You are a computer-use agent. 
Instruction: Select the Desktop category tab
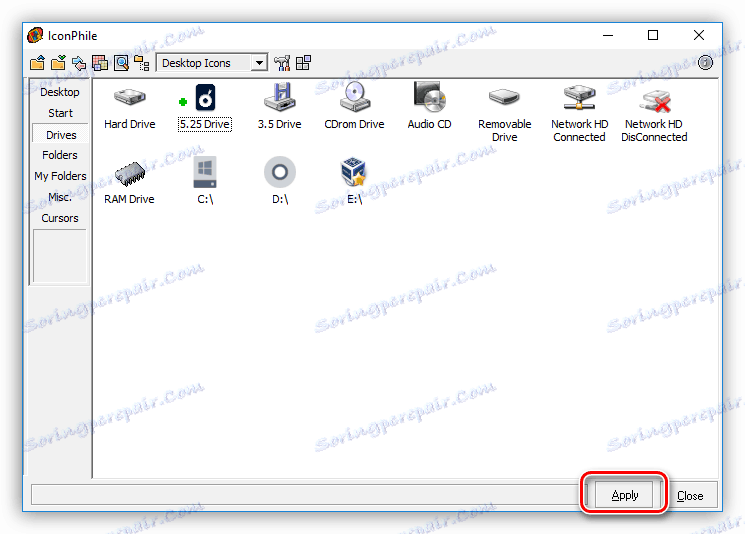click(x=60, y=92)
